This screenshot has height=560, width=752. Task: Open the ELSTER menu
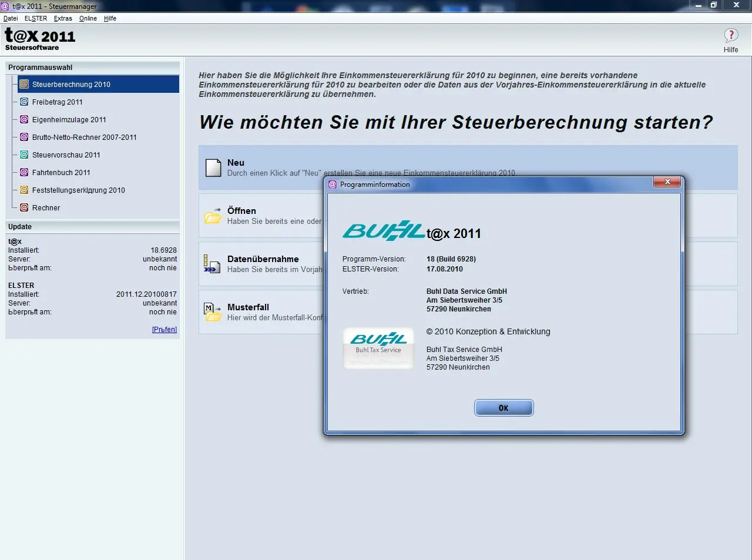36,18
